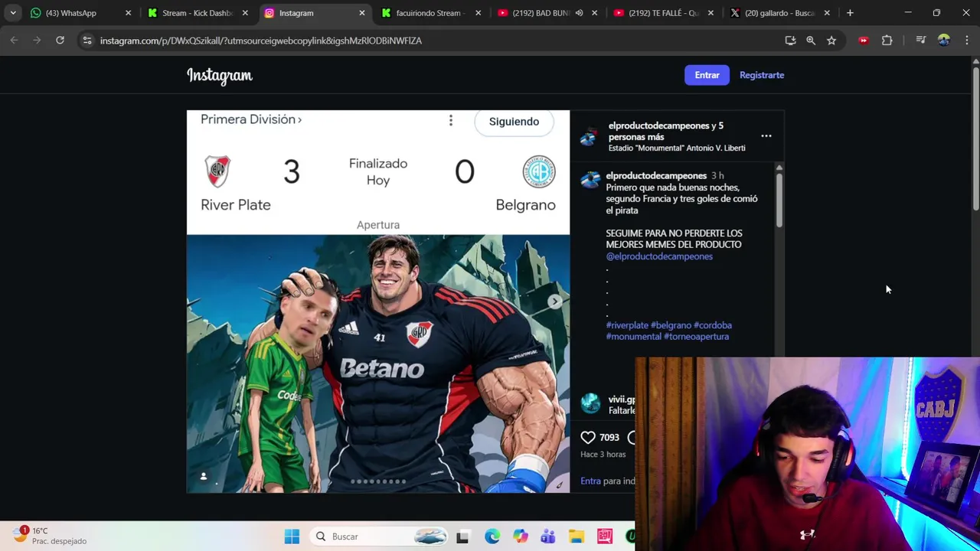Viewport: 980px width, 551px height.
Task: Switch to the gallardo X search tab
Action: 779,13
